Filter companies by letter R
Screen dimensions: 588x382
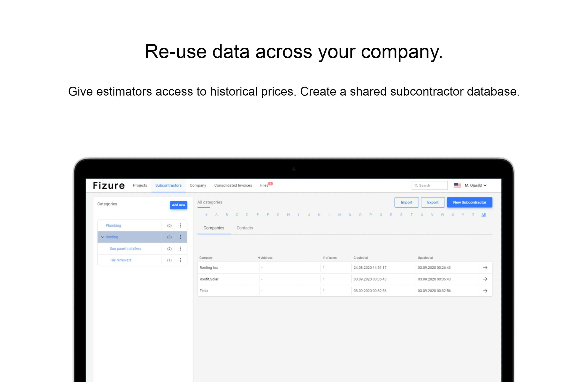(x=391, y=215)
